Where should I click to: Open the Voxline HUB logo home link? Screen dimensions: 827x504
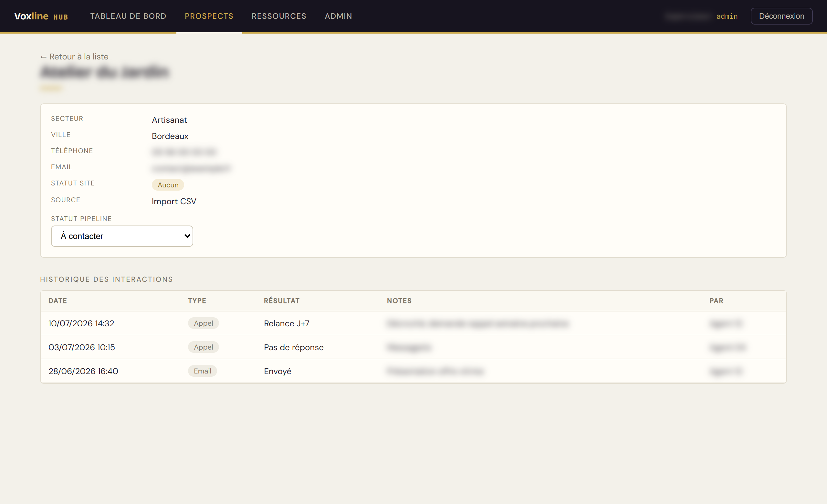pyautogui.click(x=41, y=16)
